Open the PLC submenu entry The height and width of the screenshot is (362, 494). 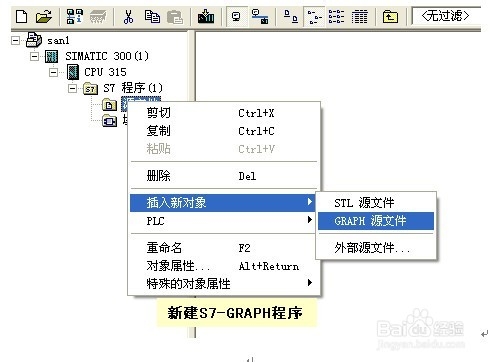click(222, 220)
